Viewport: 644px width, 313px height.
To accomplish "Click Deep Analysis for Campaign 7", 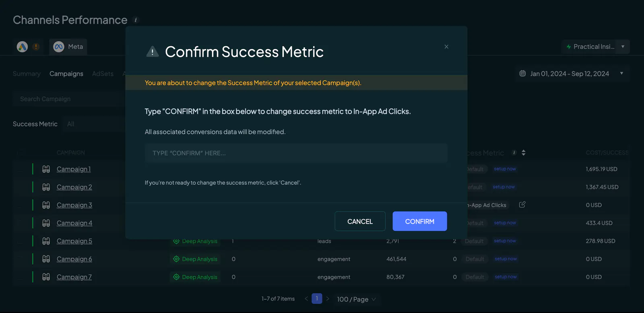I will pos(195,277).
